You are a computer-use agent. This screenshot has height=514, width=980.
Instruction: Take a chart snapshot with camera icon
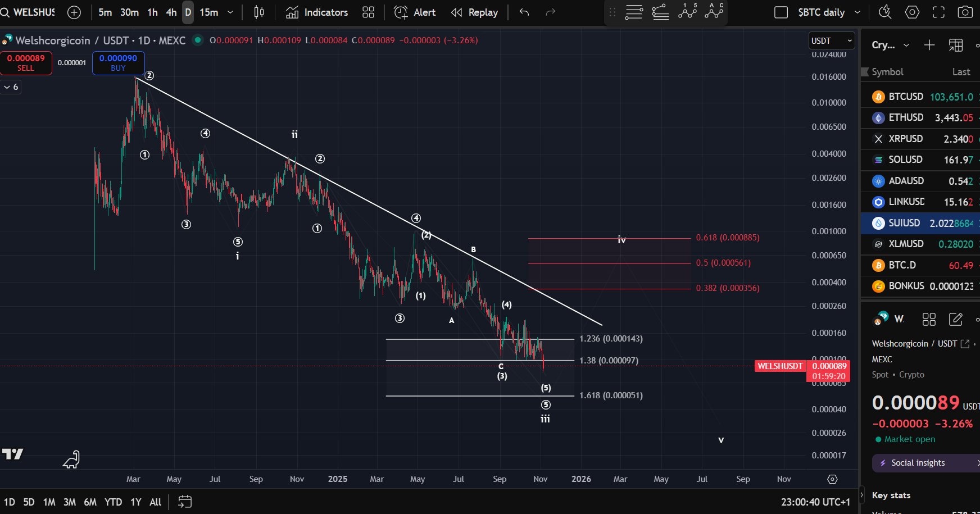coord(965,12)
